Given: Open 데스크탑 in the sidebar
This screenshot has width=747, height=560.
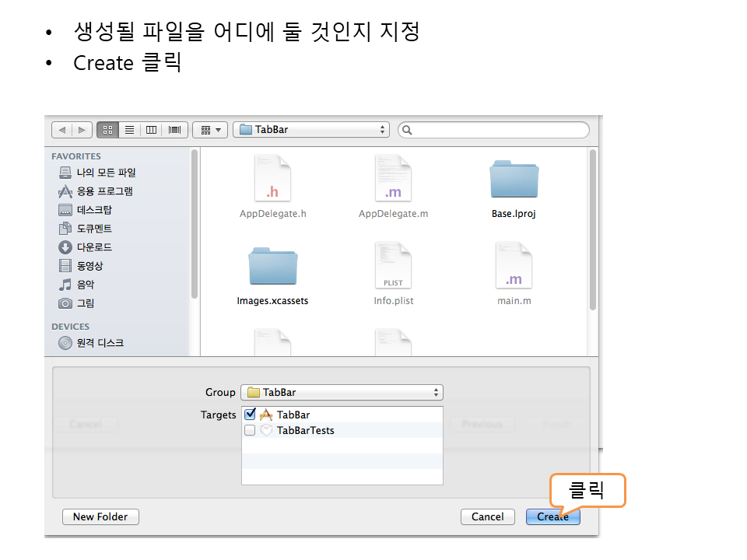Looking at the screenshot, I should 94,210.
